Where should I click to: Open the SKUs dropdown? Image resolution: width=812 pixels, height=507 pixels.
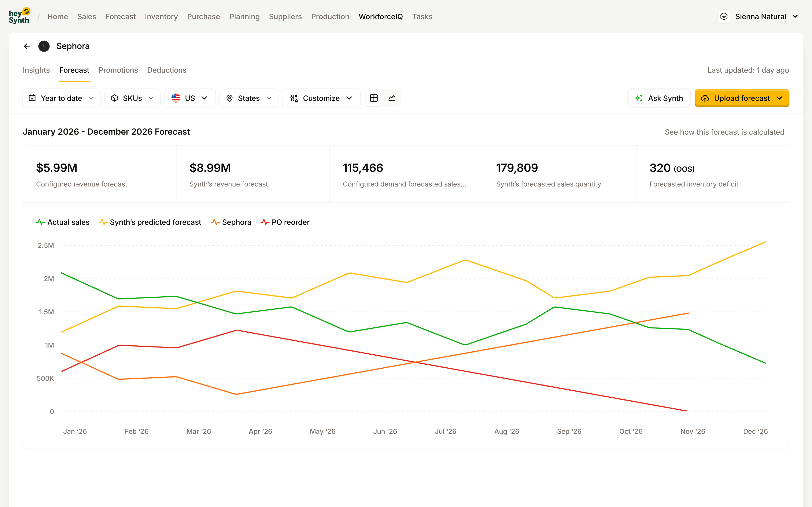click(132, 98)
